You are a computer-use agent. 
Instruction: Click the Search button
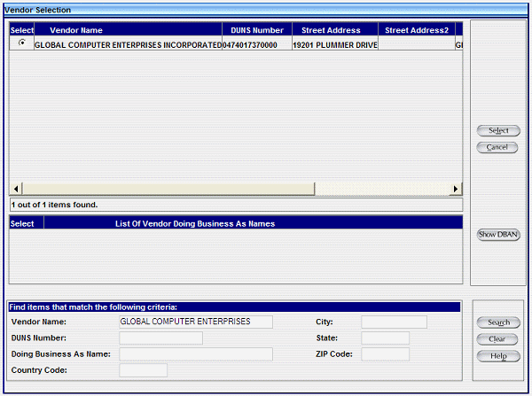tap(498, 322)
